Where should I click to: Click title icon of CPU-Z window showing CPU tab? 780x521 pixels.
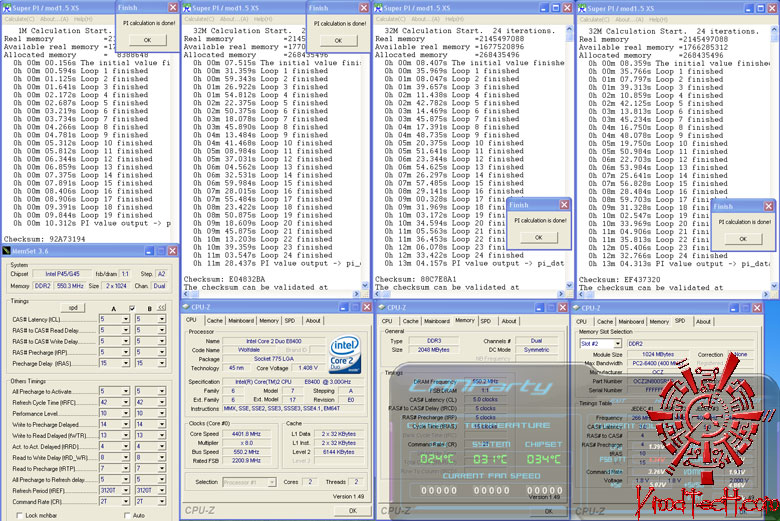[x=186, y=307]
